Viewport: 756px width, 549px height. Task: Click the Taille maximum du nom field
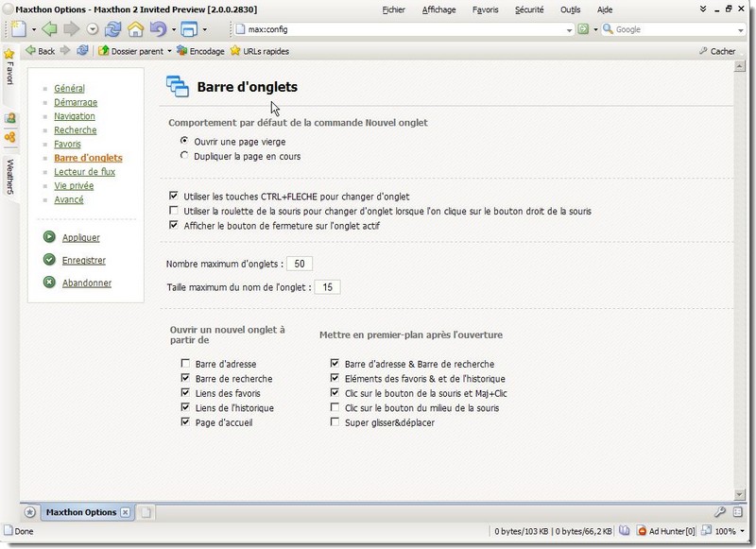click(x=327, y=287)
